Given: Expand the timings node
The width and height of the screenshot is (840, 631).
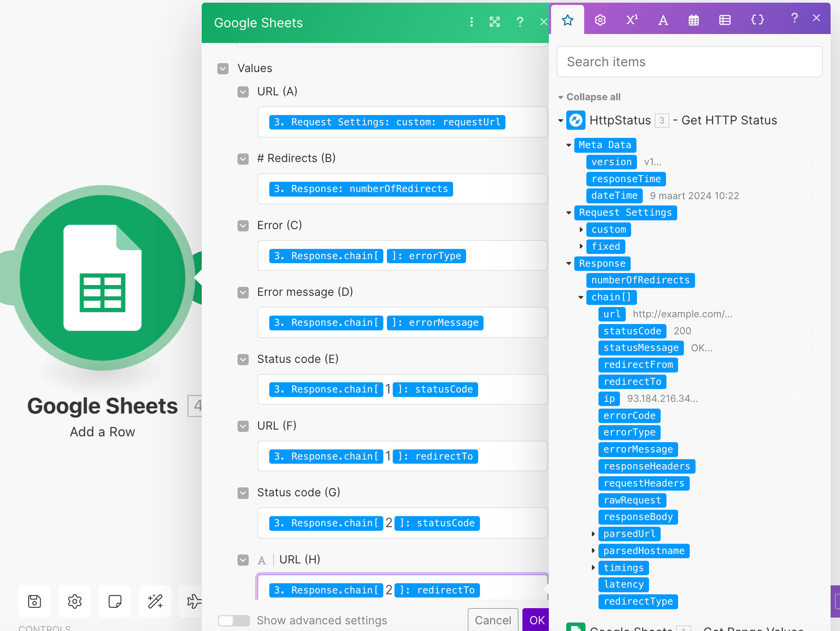Looking at the screenshot, I should pyautogui.click(x=593, y=567).
